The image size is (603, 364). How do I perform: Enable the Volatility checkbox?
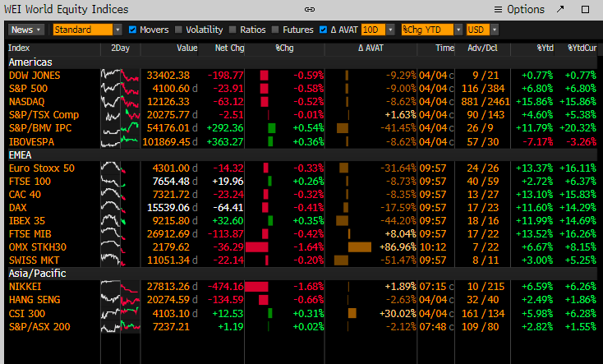tap(178, 30)
